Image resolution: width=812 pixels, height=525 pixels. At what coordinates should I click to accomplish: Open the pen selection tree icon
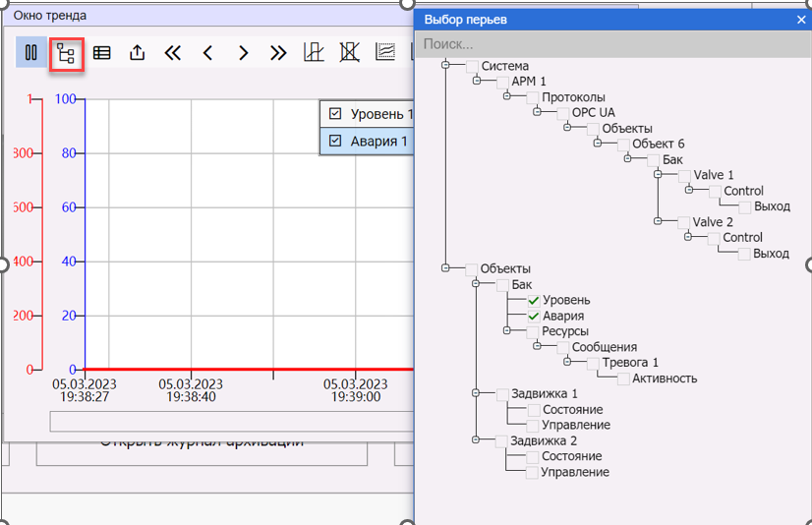[66, 53]
